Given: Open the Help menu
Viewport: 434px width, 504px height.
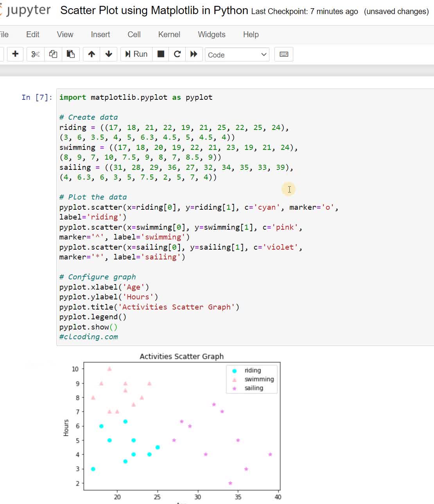Looking at the screenshot, I should click(x=251, y=34).
